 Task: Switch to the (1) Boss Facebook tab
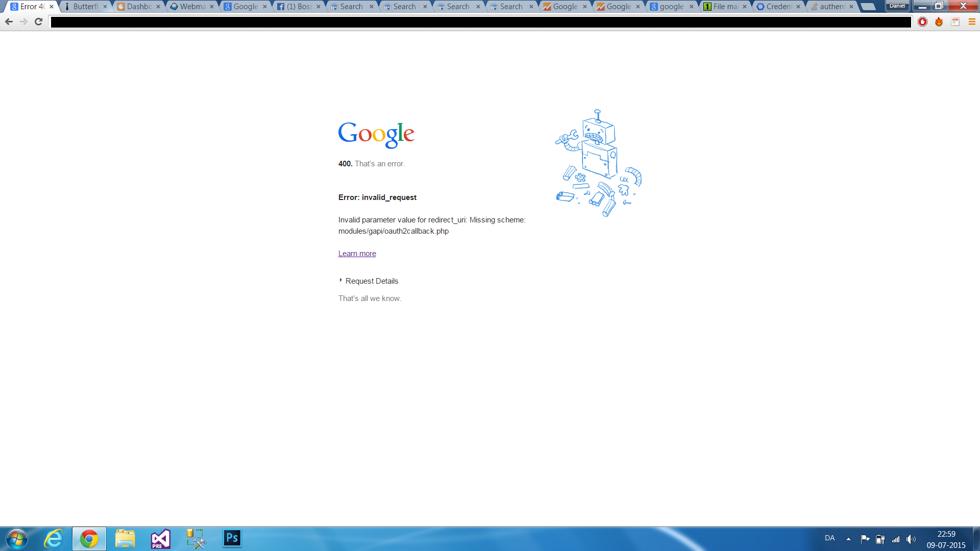click(299, 7)
